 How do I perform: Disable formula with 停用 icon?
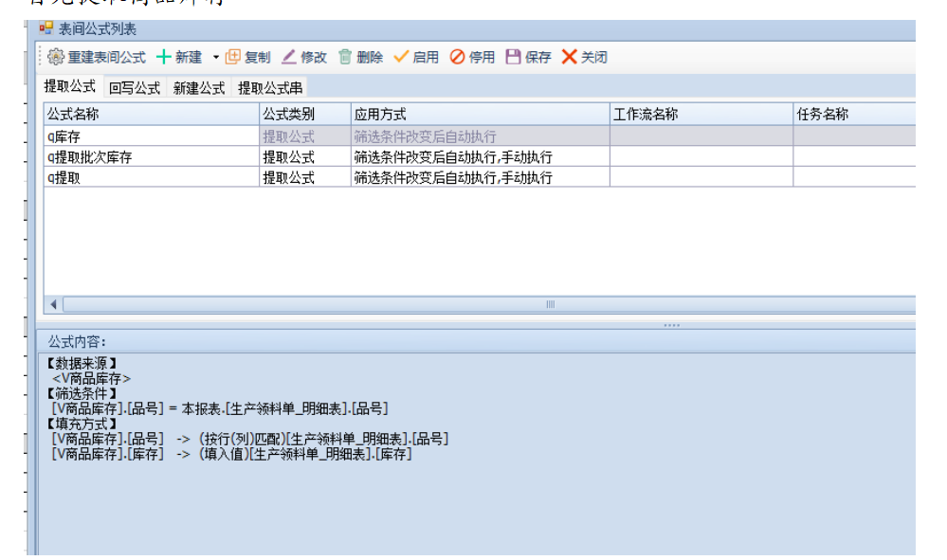pos(458,57)
